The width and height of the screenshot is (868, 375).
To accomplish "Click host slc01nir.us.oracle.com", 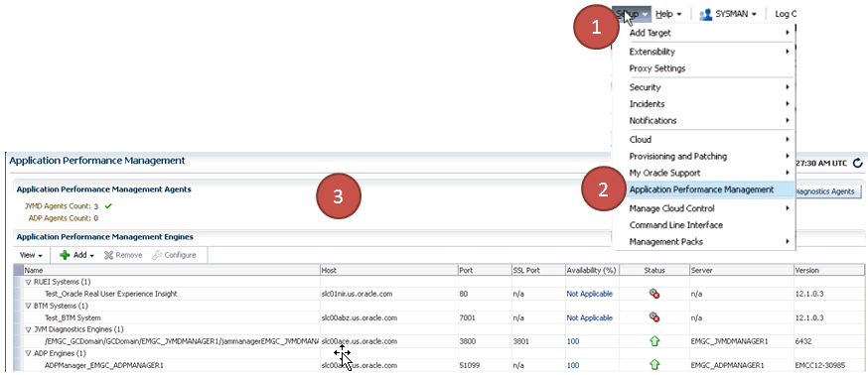I will tap(358, 295).
